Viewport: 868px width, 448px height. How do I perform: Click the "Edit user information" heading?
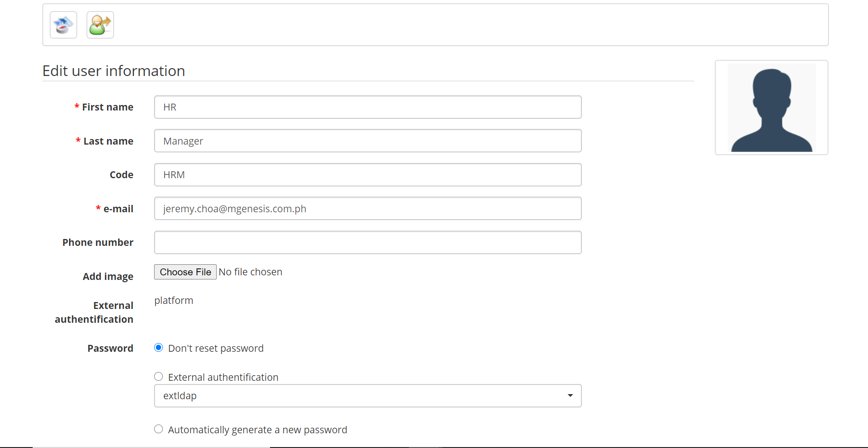pyautogui.click(x=114, y=70)
